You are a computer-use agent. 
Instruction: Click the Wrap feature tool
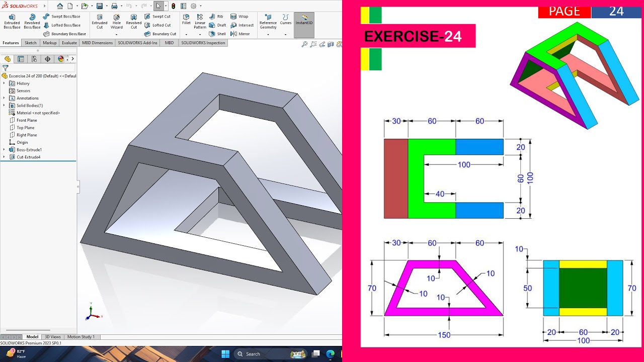click(x=239, y=17)
